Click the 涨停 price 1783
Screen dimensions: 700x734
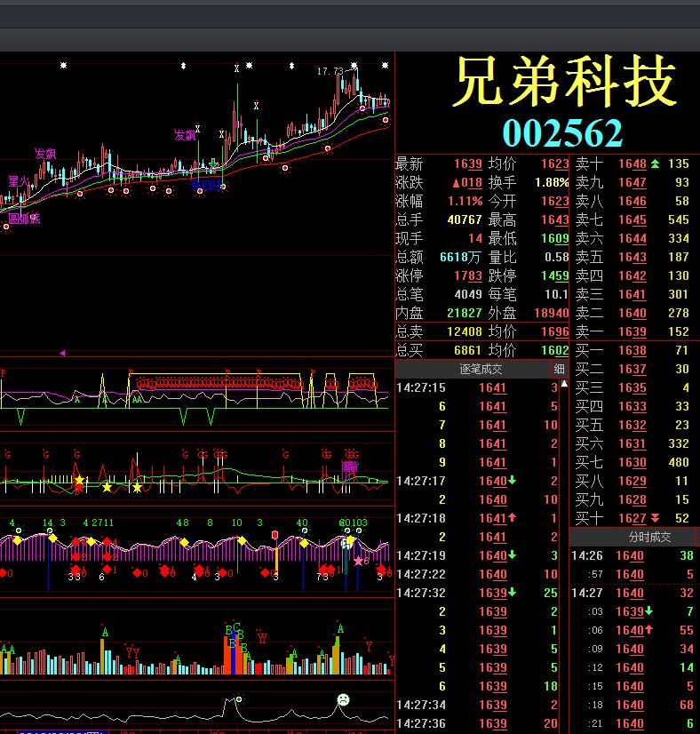point(468,275)
